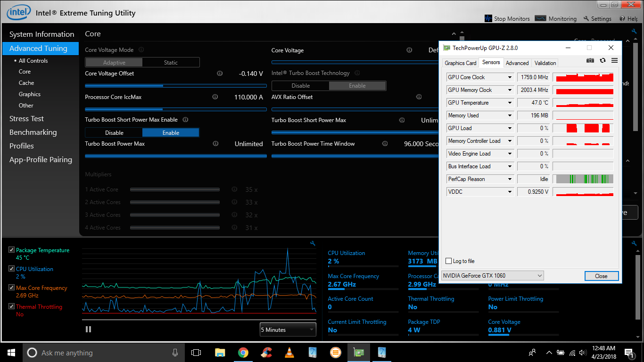This screenshot has width=644, height=362.
Task: Click info icon for Turbo Boost Power Max
Action: tap(215, 143)
